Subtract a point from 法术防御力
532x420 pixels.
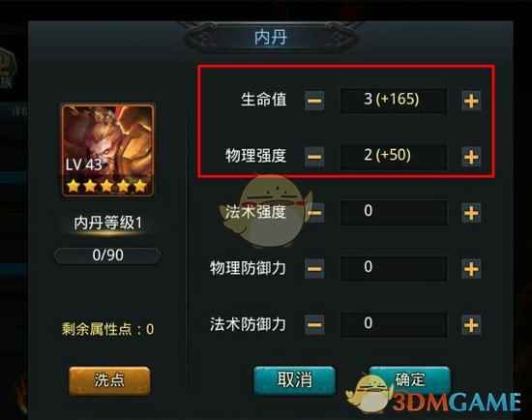[x=314, y=325]
